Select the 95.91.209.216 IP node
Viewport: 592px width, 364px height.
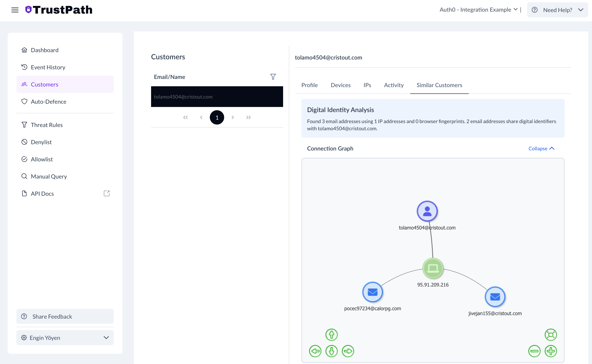(x=433, y=268)
